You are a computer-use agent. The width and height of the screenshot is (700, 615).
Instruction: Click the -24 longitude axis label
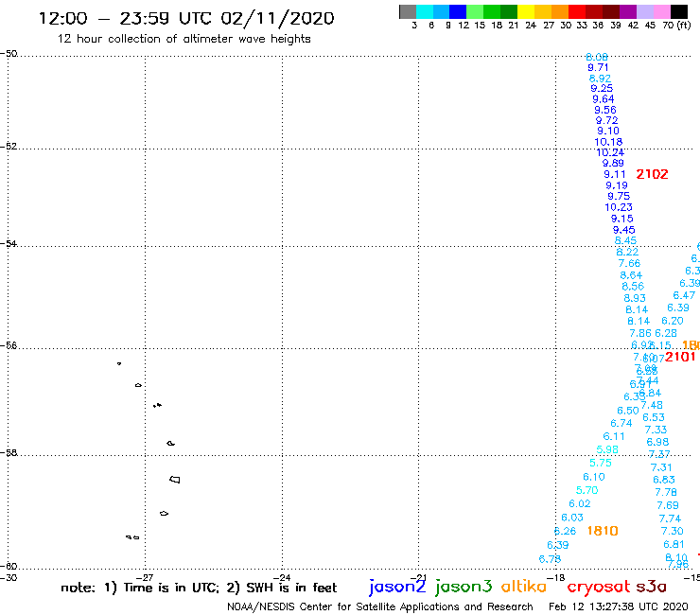tap(282, 577)
